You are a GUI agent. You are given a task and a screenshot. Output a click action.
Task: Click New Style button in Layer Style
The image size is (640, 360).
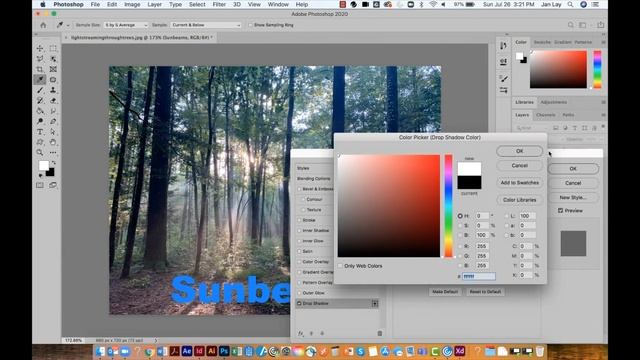573,198
